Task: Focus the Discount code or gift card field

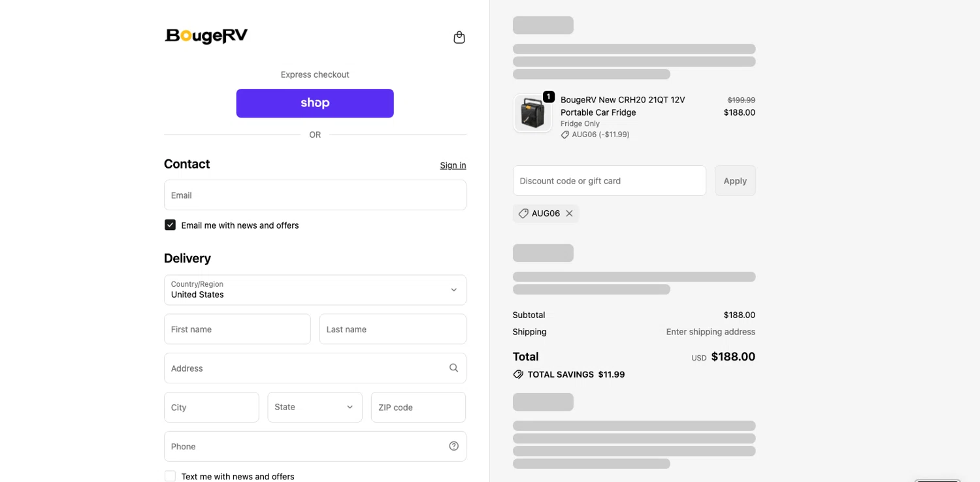Action: tap(610, 181)
